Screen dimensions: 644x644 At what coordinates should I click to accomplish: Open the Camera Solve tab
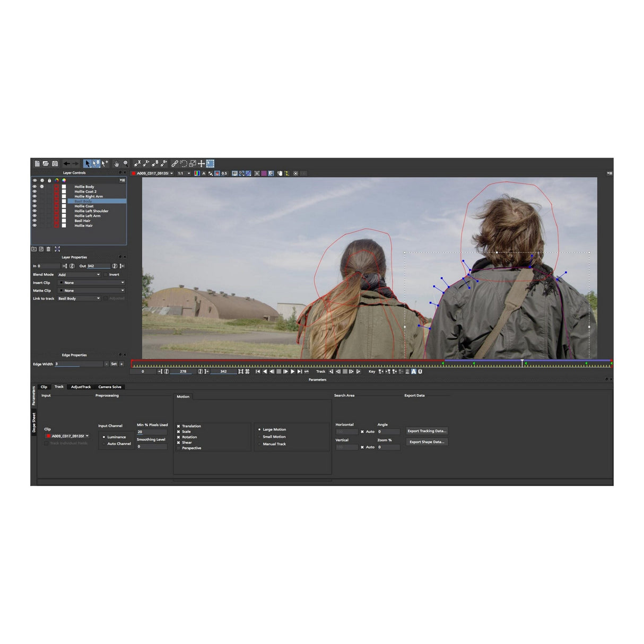tap(110, 387)
